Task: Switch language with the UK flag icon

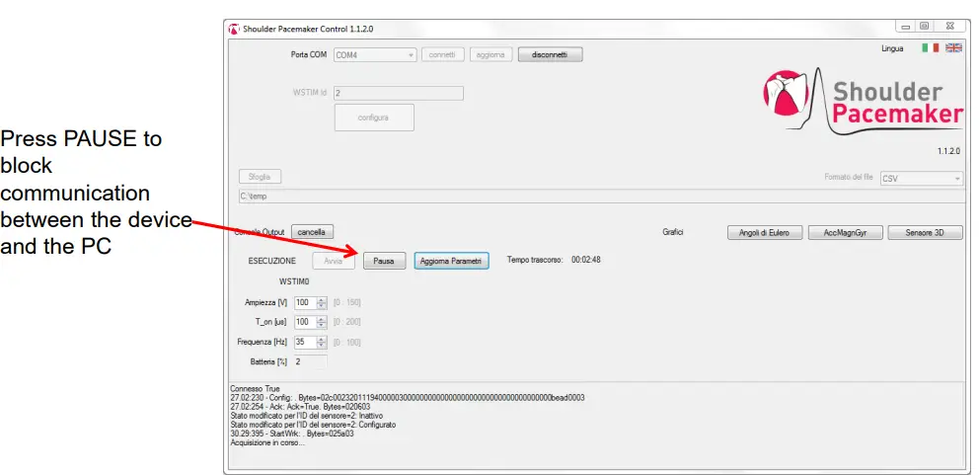Action: click(x=953, y=48)
